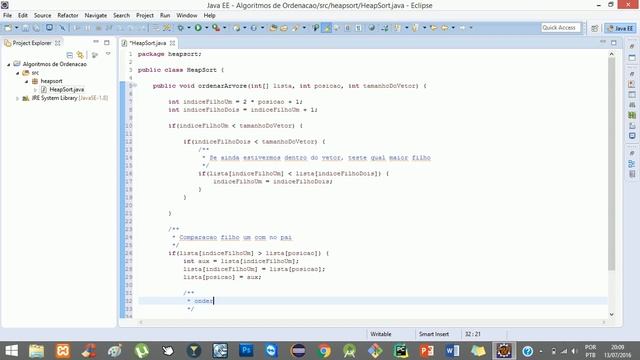The height and width of the screenshot is (360, 640).
Task: Open the New file dropdown arrow
Action: 17,28
